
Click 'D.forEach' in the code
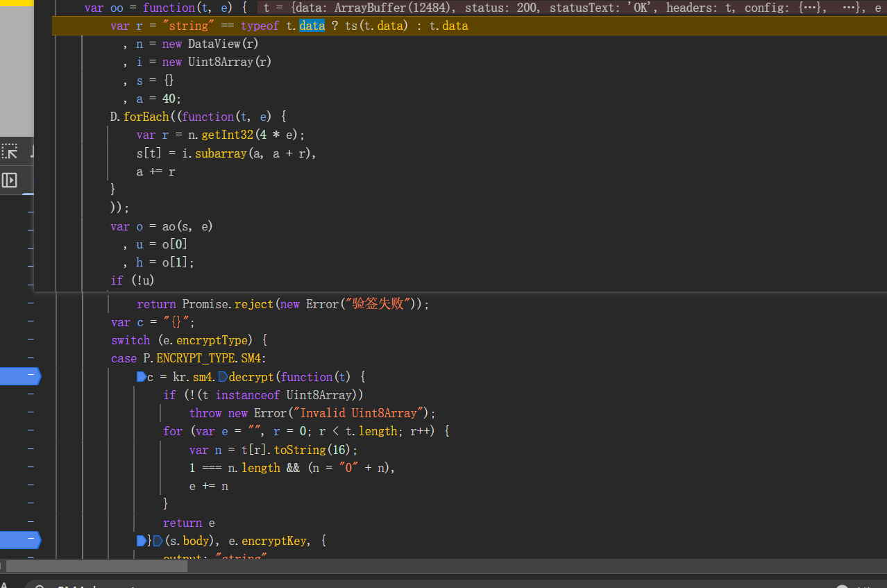coord(140,117)
